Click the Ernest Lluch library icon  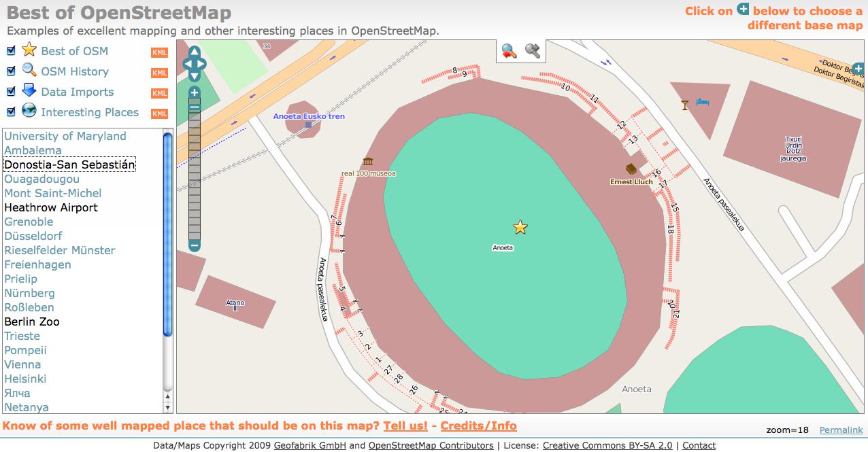(631, 169)
